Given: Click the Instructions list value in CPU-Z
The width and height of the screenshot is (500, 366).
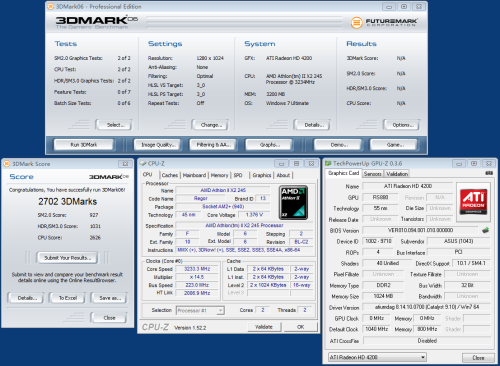Looking at the screenshot, I should (x=244, y=250).
